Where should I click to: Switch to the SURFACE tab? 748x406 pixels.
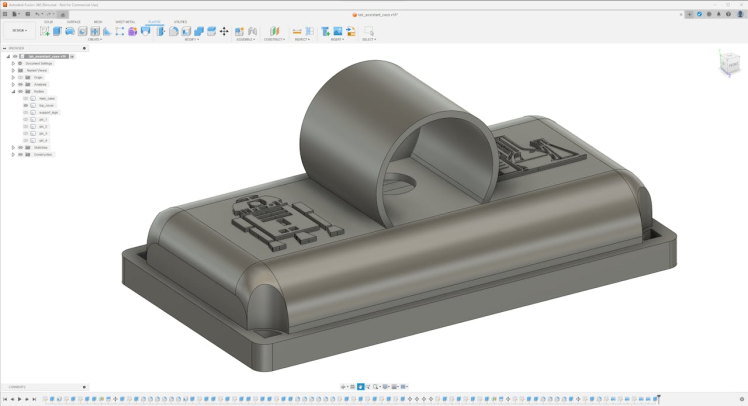[x=73, y=21]
